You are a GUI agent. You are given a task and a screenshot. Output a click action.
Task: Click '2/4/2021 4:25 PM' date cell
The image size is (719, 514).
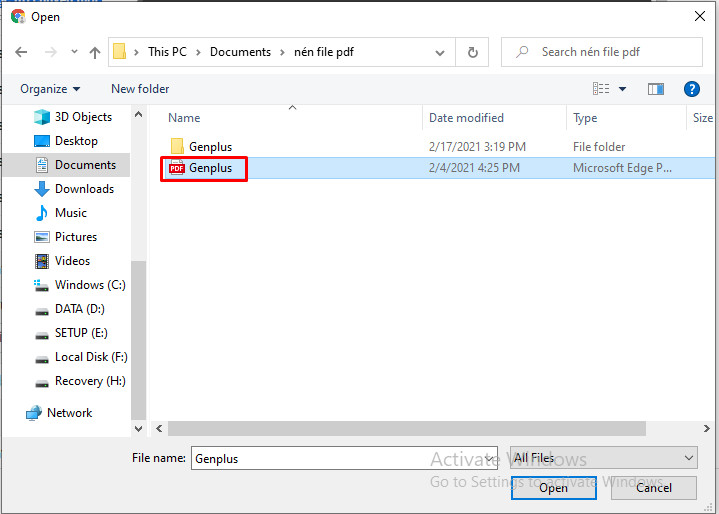tap(474, 168)
